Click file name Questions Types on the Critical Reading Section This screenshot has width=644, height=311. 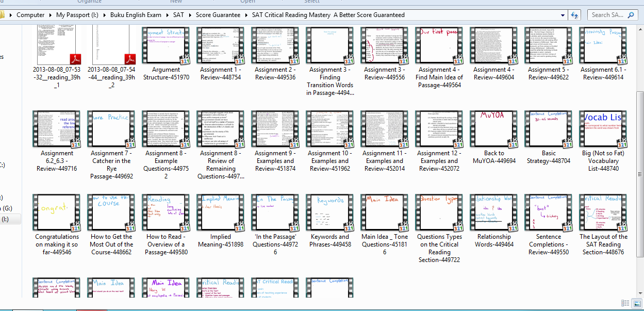(x=439, y=249)
